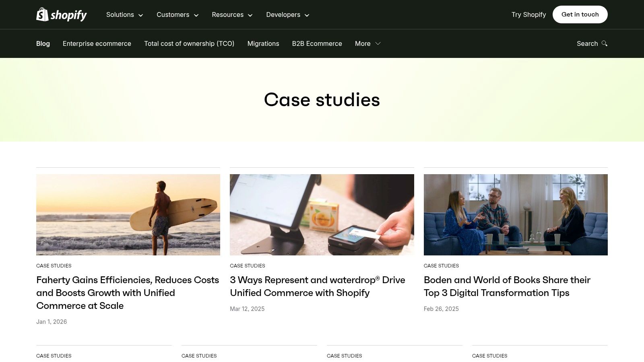Screen dimensions: 644x362
Task: Expand the Solutions dropdown chevron
Action: 140,15
